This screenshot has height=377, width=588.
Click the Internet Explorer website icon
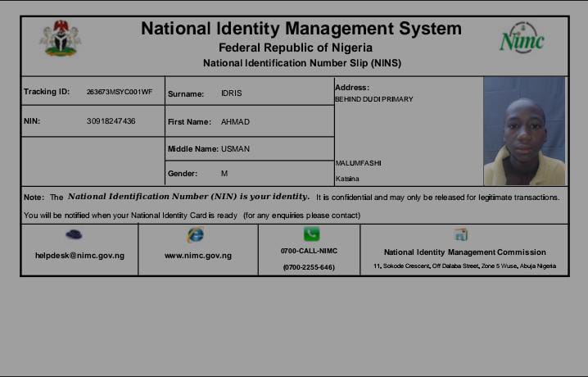click(195, 235)
